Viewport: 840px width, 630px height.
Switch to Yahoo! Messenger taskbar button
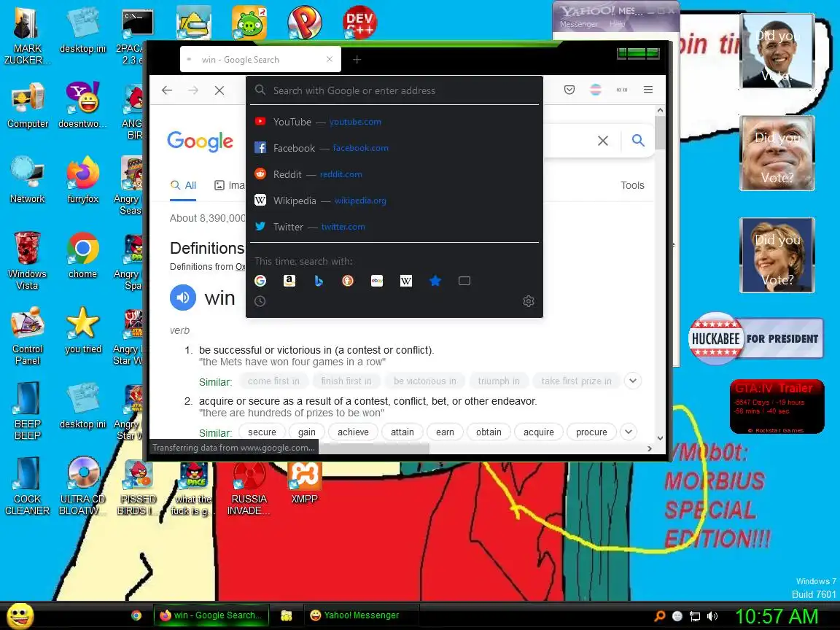coord(361,615)
